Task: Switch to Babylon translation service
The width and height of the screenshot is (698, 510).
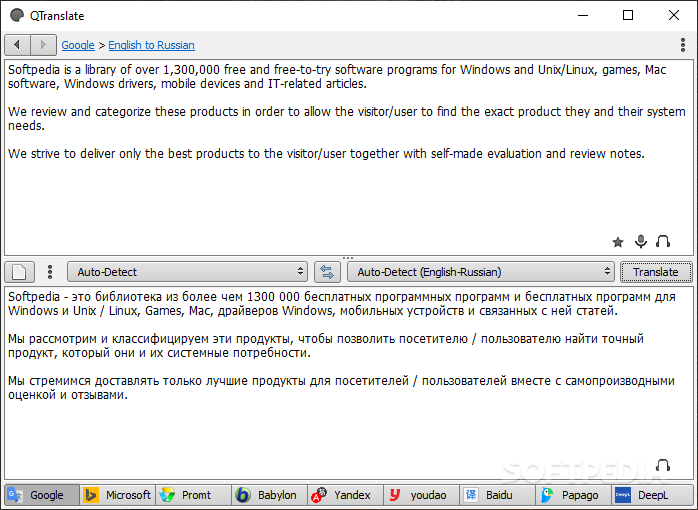Action: [270, 495]
